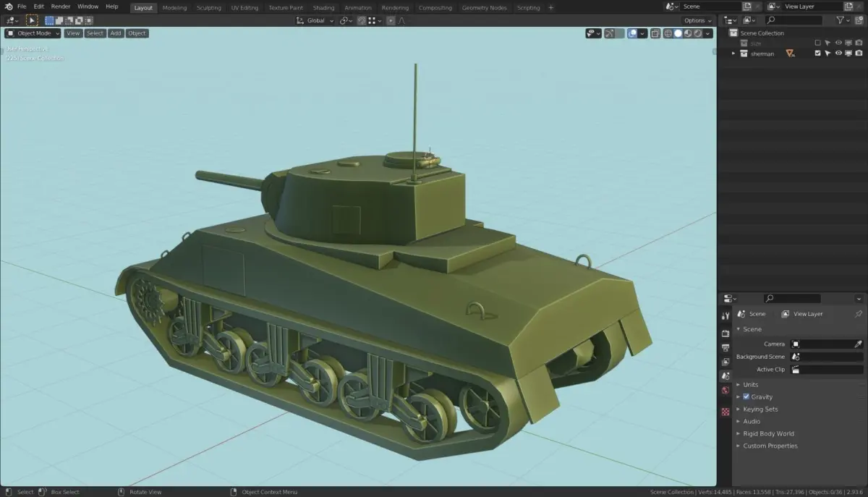
Task: Create a new scene with the icon next to Scene
Action: [x=746, y=7]
